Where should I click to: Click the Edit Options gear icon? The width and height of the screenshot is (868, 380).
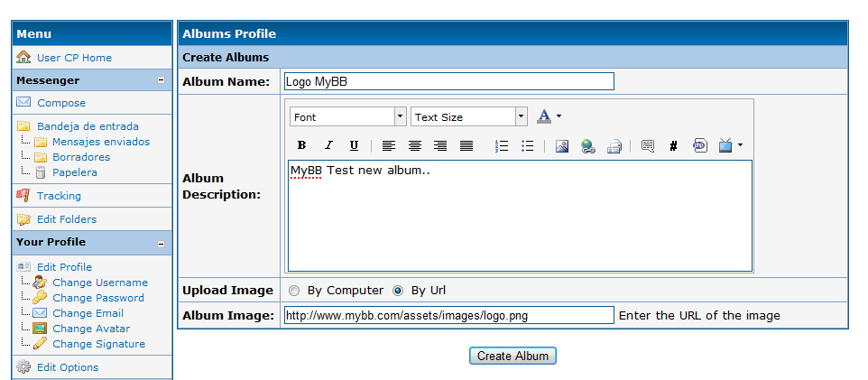(x=23, y=366)
